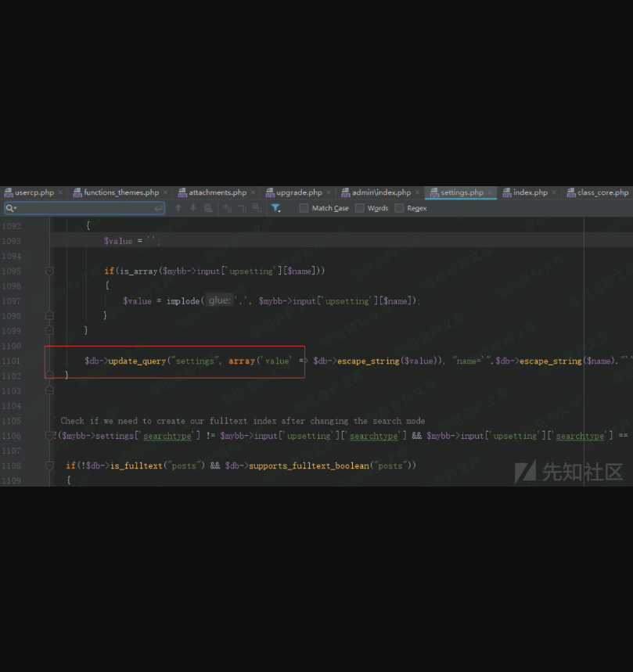Open search history dropdown magnifier

11,208
